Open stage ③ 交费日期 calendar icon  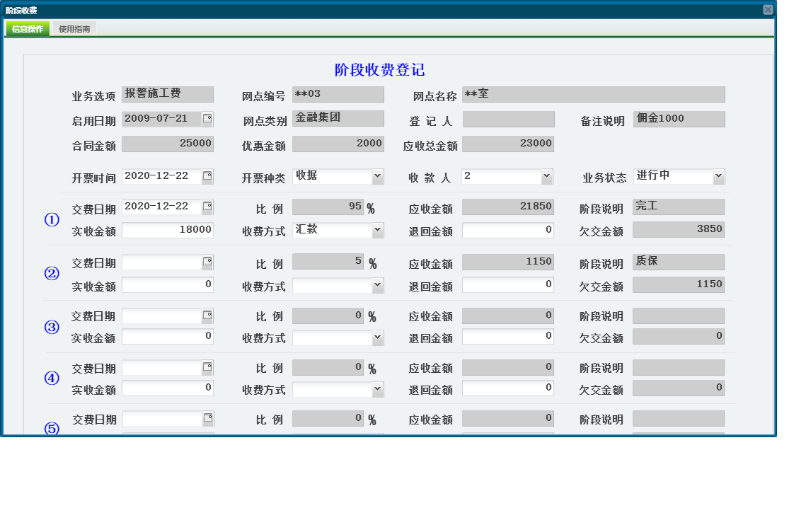209,316
